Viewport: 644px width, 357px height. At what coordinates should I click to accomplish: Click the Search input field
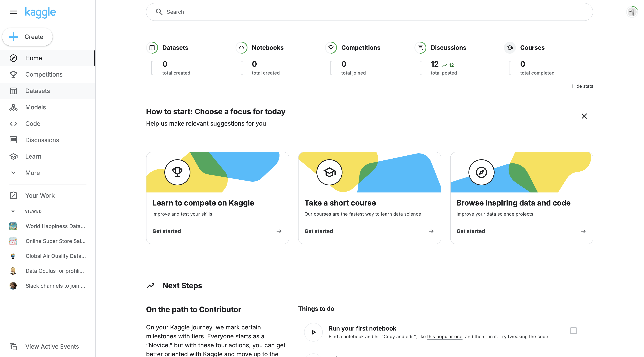coord(369,12)
